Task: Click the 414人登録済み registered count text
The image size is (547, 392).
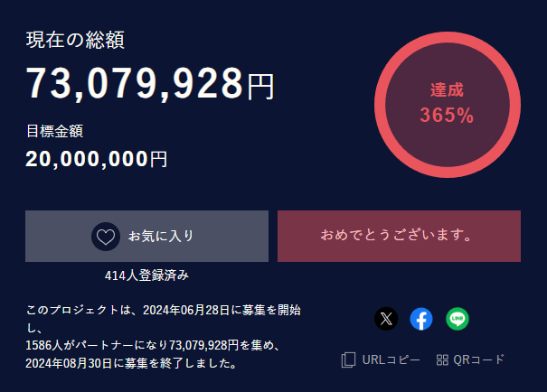Action: click(146, 275)
